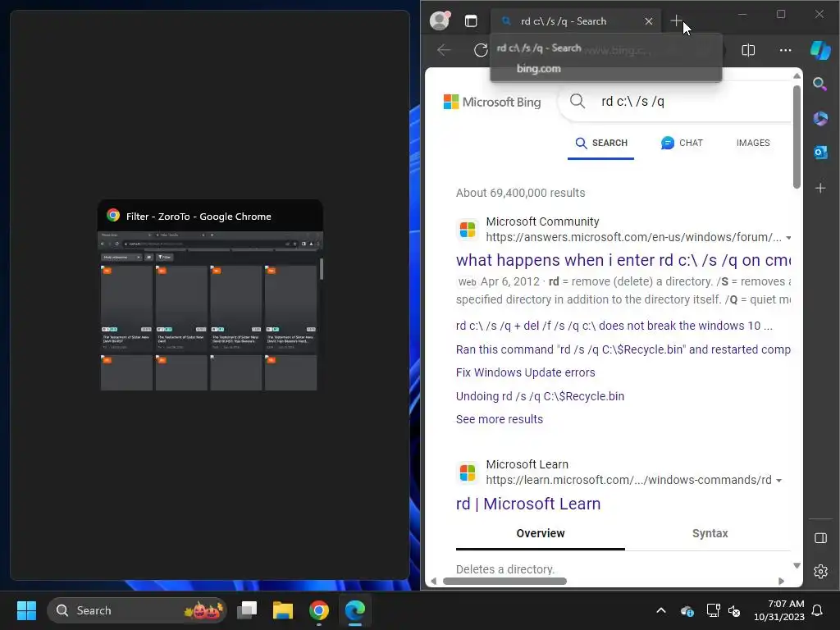Open the Edge sidebar search icon
This screenshot has height=630, width=840.
click(x=820, y=84)
